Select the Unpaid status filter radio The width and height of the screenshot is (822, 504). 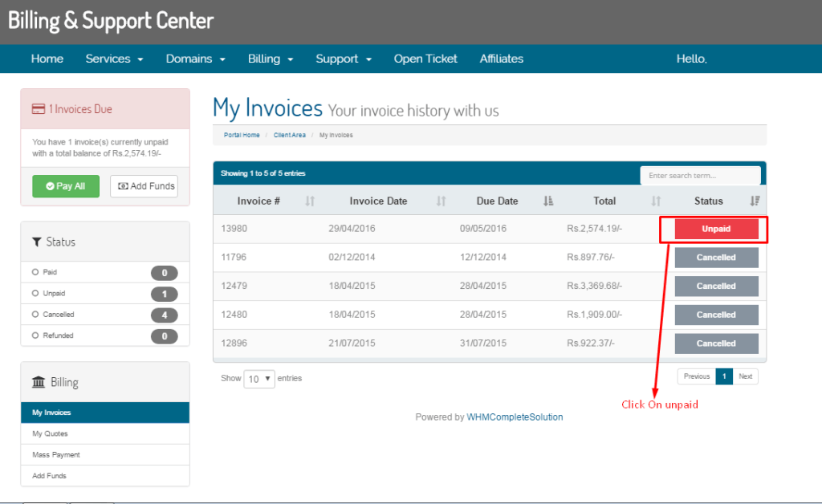[35, 294]
